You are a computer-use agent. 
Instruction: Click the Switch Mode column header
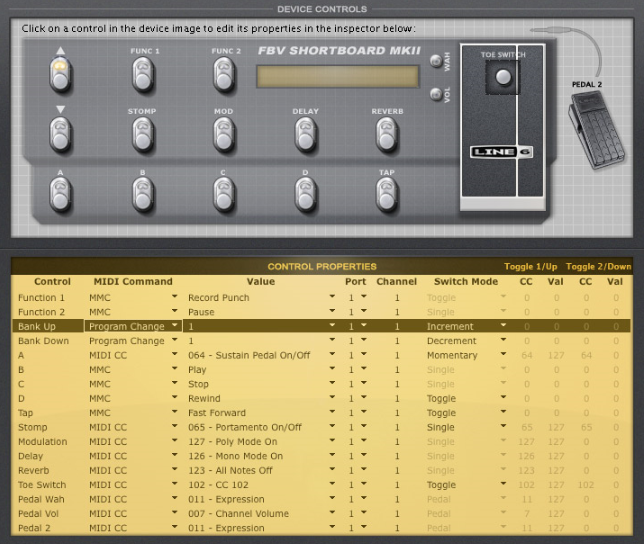tap(466, 282)
